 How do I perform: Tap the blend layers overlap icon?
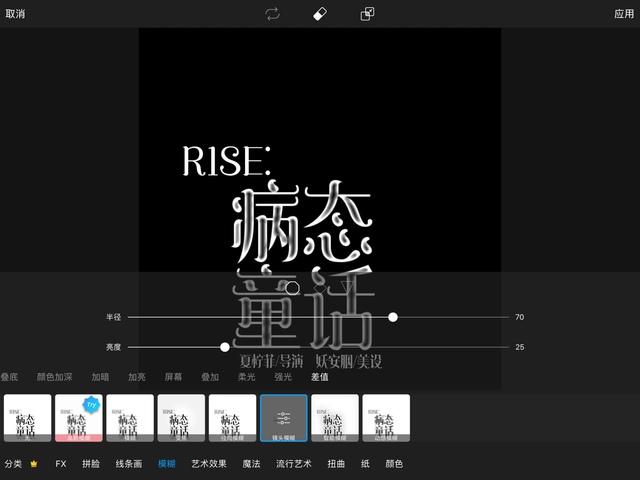pyautogui.click(x=367, y=14)
